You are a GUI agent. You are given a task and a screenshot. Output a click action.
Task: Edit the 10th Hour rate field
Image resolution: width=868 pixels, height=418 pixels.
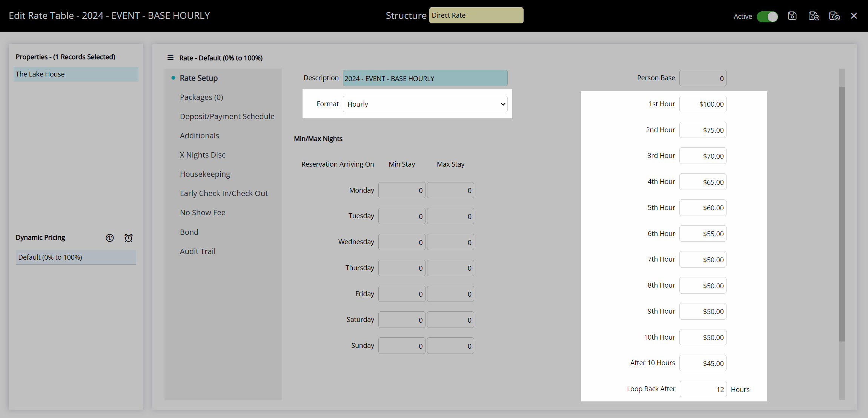(703, 337)
